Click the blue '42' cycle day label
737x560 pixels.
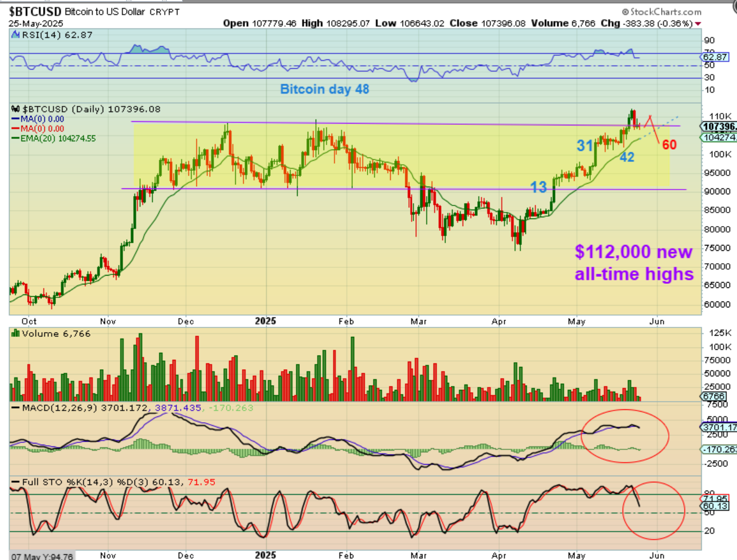[x=626, y=157]
